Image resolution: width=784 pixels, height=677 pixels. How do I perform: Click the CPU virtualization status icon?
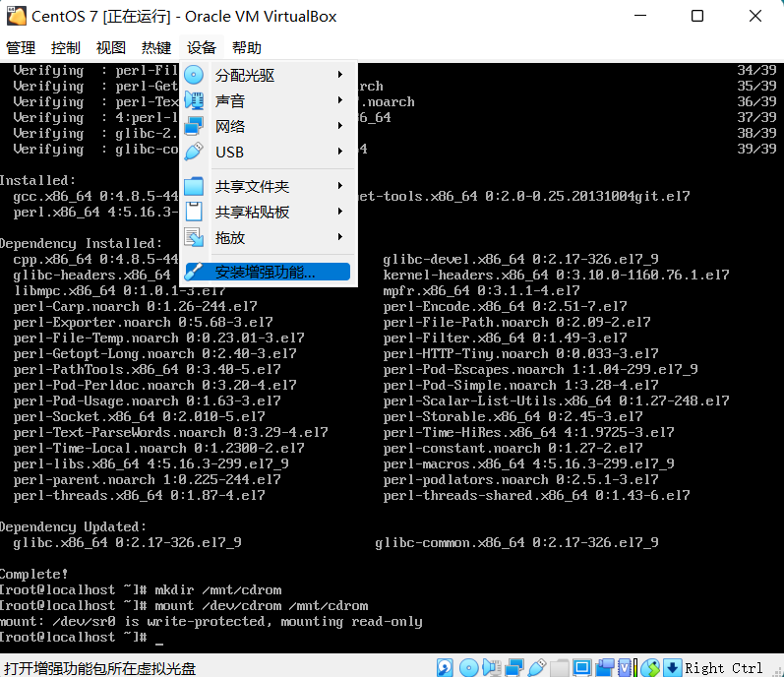coord(626,667)
